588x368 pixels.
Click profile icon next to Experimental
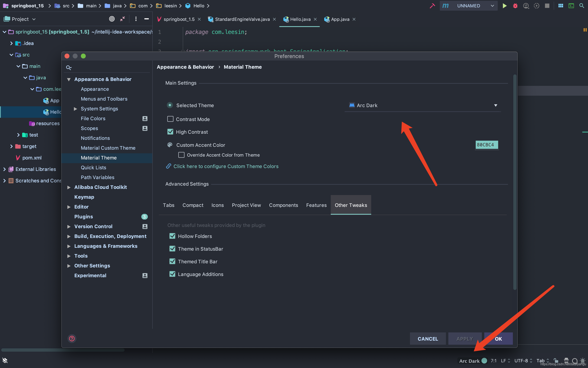145,276
